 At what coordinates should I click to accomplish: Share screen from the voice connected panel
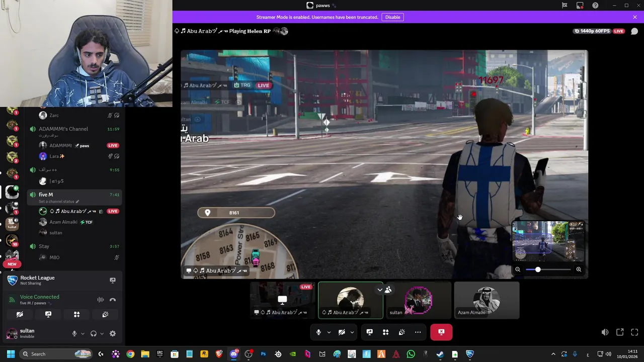[x=48, y=314]
